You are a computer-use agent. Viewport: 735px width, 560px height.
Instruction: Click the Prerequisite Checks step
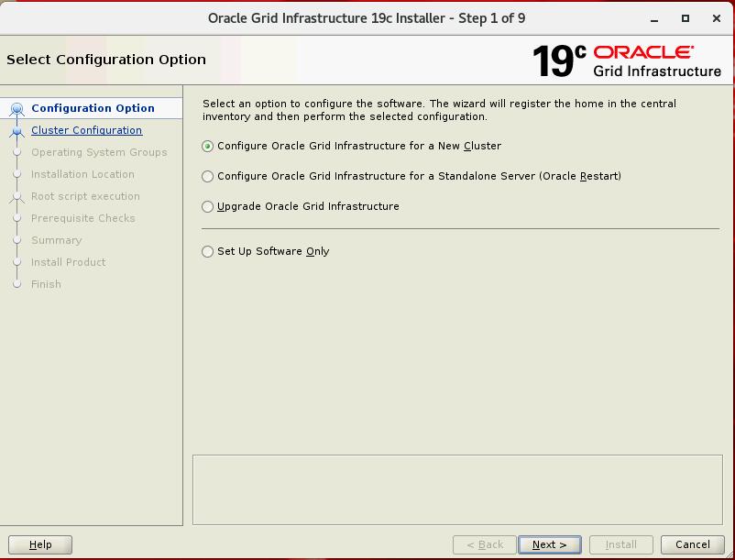click(82, 218)
